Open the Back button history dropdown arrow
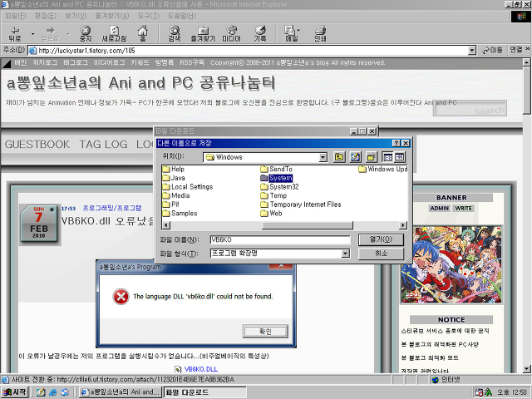The image size is (532, 399). click(x=32, y=34)
